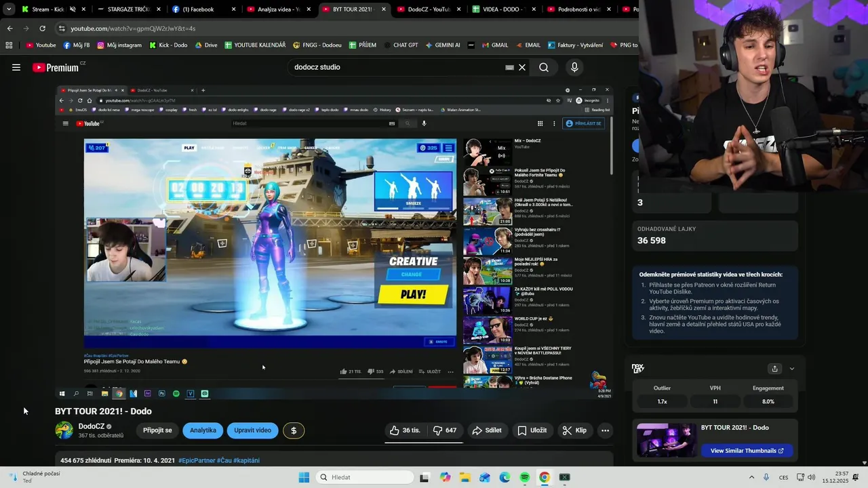This screenshot has width=868, height=488.
Task: Save the video with Uložit
Action: pos(532,430)
